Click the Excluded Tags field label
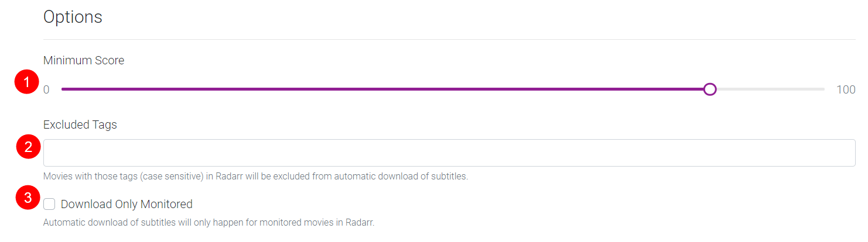The width and height of the screenshot is (868, 242). [80, 125]
